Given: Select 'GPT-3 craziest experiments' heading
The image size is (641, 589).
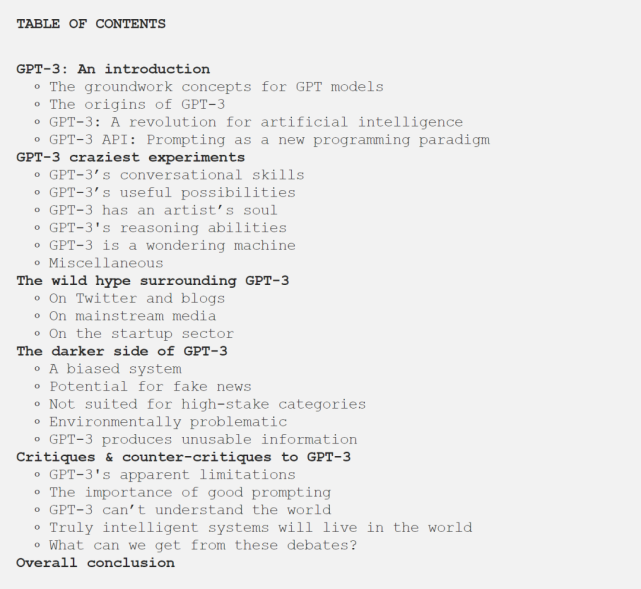Looking at the screenshot, I should pyautogui.click(x=130, y=157).
